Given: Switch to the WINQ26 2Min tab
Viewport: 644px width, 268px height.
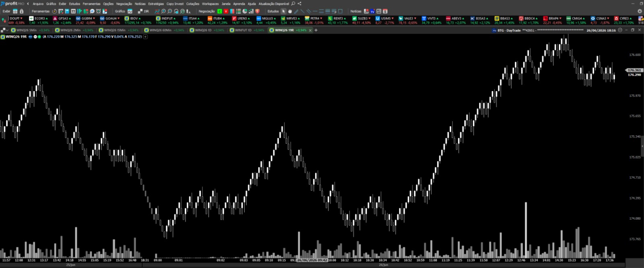Looking at the screenshot, I should point(74,30).
